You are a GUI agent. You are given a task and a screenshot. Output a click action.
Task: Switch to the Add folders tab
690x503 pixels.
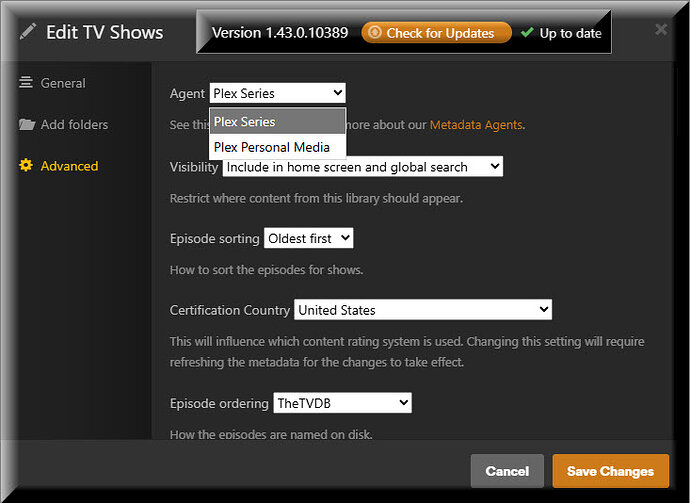click(x=64, y=125)
